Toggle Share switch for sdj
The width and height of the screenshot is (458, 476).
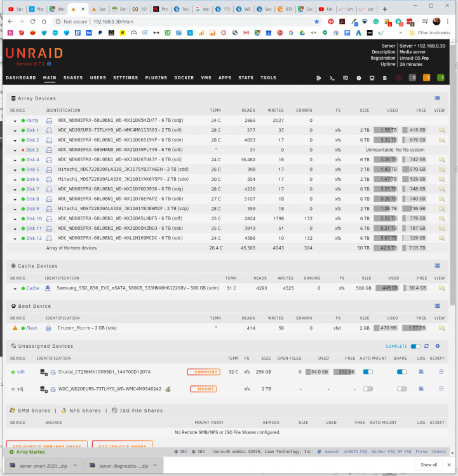pos(401,389)
